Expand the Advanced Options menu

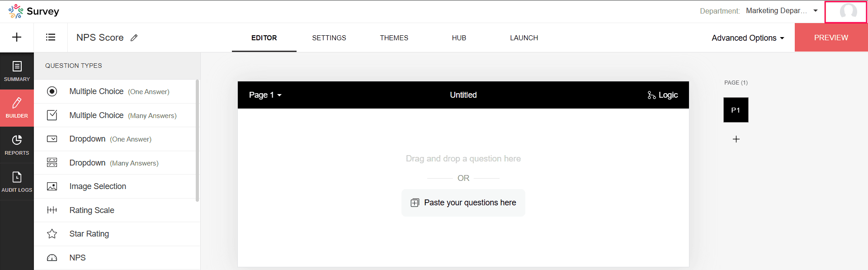tap(748, 38)
